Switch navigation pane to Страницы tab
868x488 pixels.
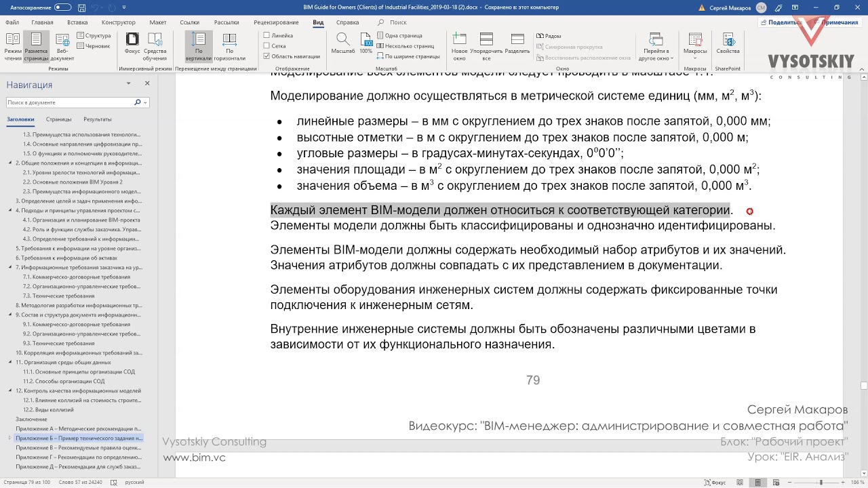click(59, 119)
